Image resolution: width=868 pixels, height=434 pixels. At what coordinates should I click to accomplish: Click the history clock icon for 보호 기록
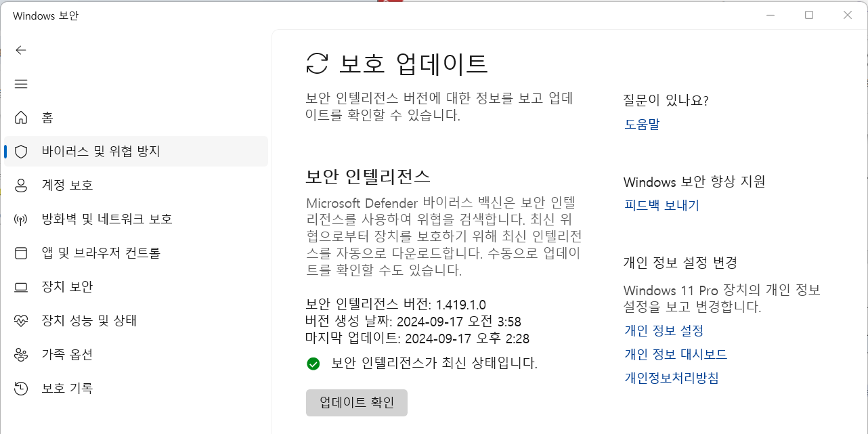[21, 389]
